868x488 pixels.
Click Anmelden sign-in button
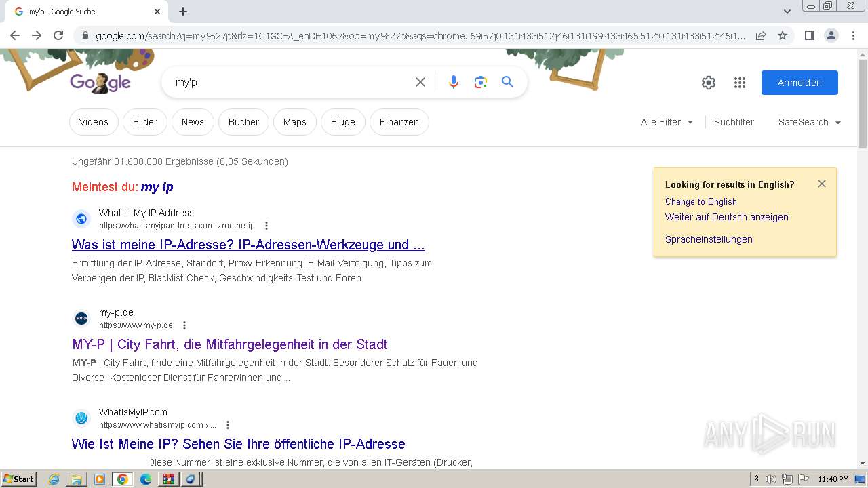(x=800, y=83)
